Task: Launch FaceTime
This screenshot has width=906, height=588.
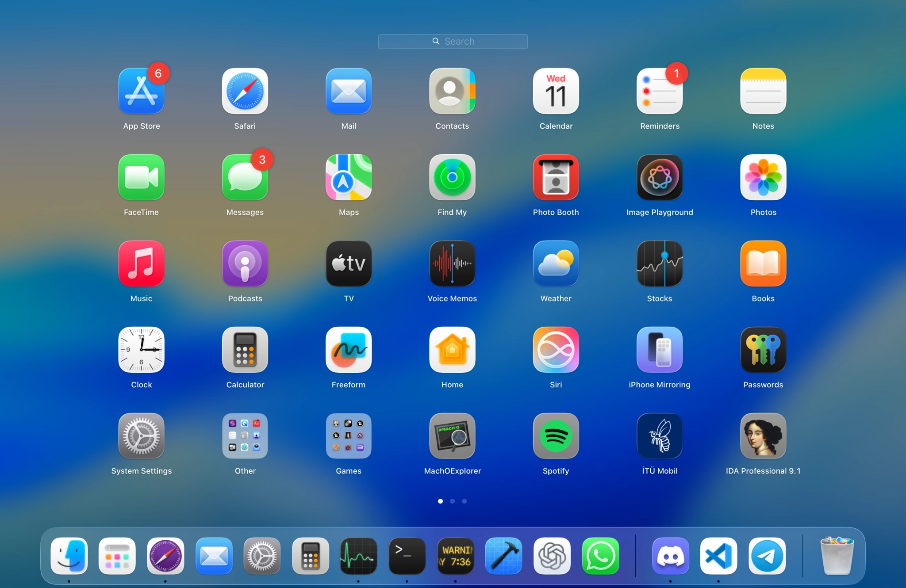Action: point(142,177)
